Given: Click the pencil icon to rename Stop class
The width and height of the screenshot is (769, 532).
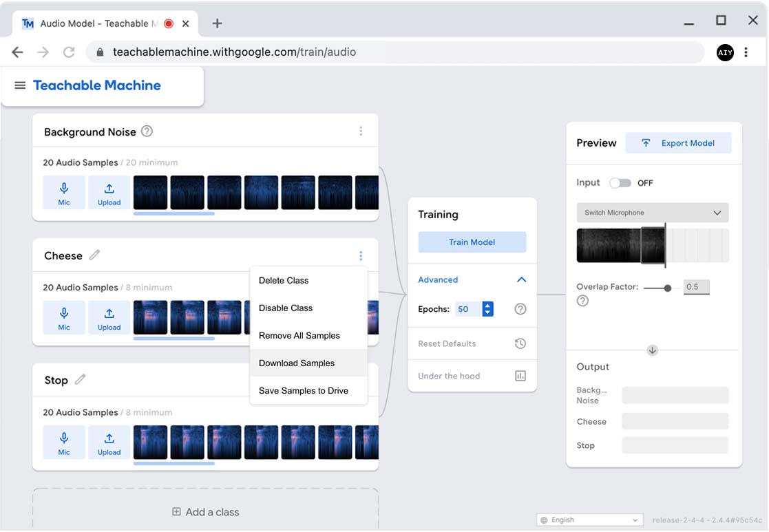Looking at the screenshot, I should point(80,380).
